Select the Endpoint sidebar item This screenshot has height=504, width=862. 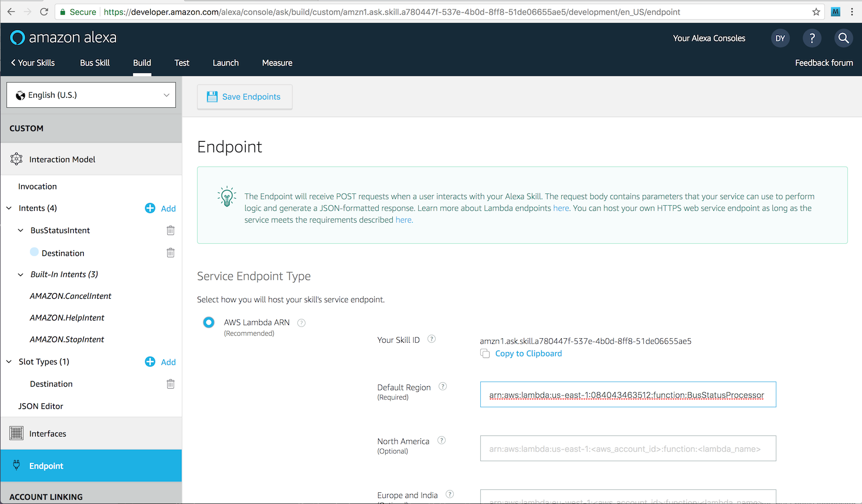coord(91,465)
